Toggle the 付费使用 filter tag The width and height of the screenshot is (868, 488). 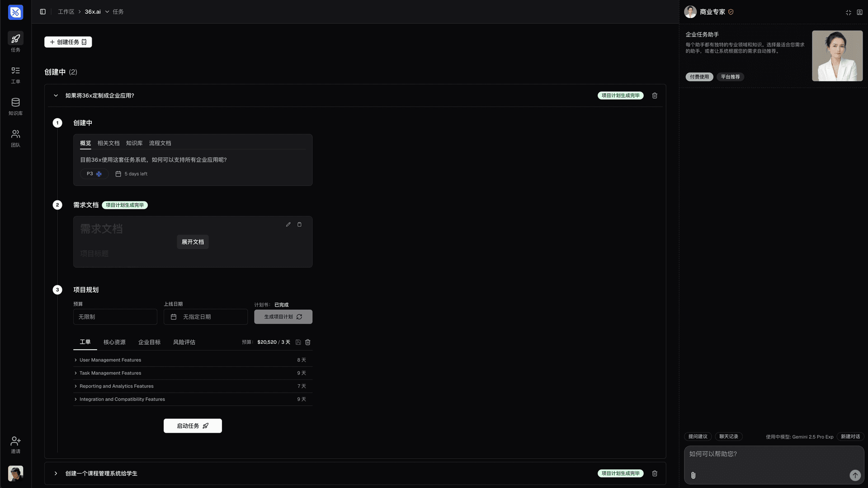(699, 77)
